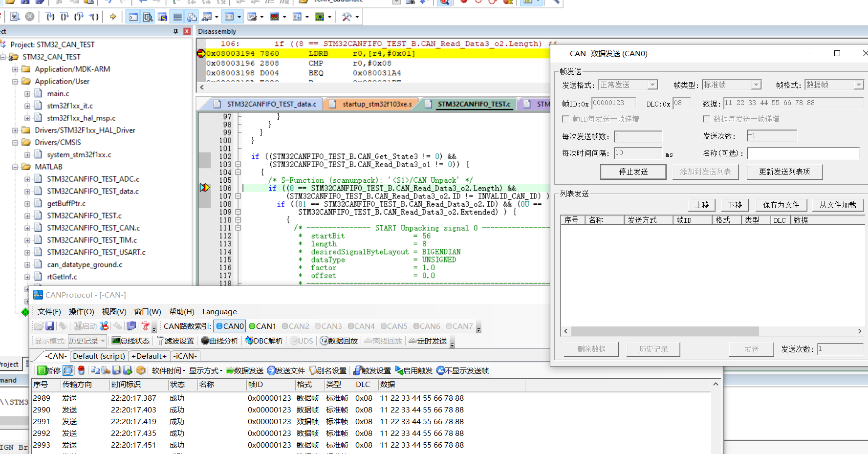Click the 更新发送列表项 button
Image resolution: width=868 pixels, height=454 pixels.
[784, 172]
